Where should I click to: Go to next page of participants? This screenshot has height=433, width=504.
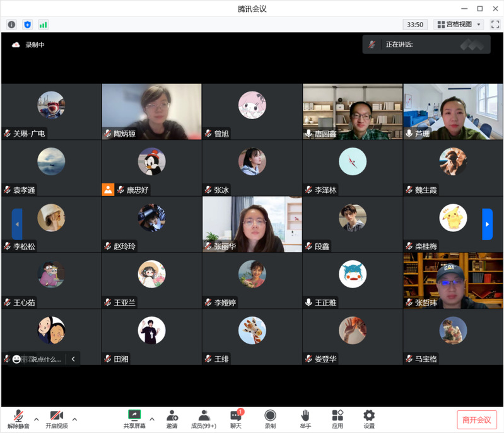487,224
